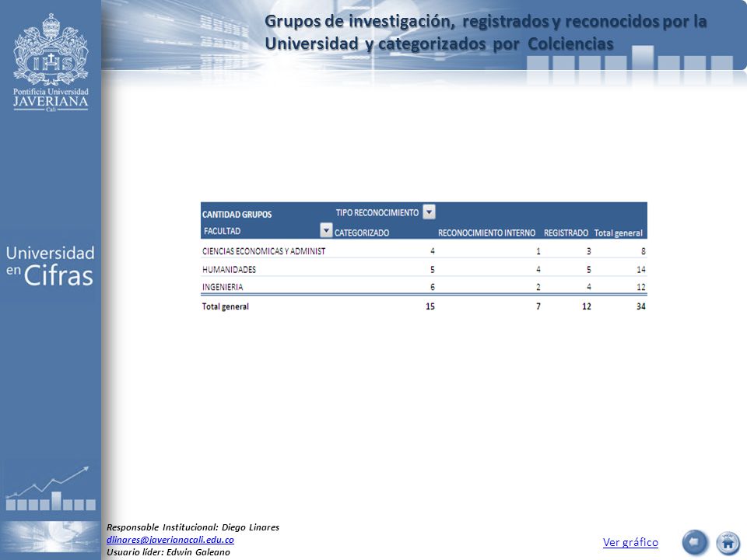Viewport: 747px width, 560px height.
Task: Select the CIENCIAS ECONOMICAS Y ADMINIST row label
Action: [264, 251]
